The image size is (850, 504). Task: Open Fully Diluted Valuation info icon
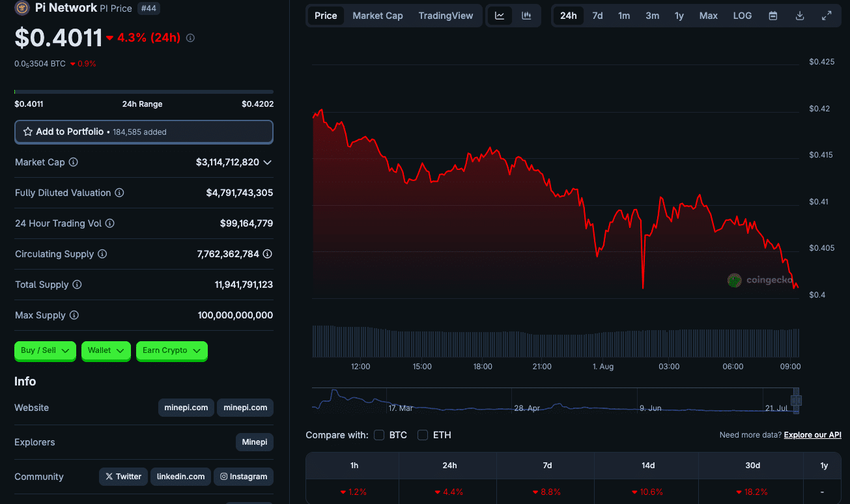click(119, 193)
